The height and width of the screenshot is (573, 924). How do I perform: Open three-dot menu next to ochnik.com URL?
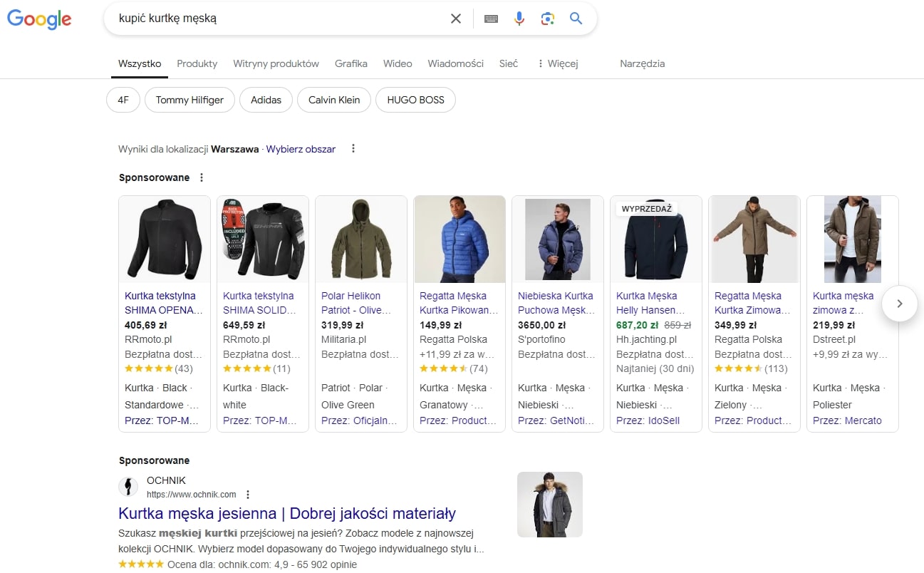tap(248, 495)
